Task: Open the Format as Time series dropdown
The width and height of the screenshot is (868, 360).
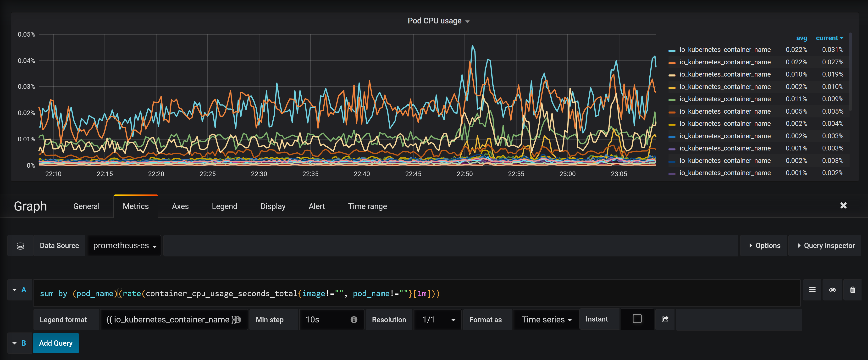Action: [546, 320]
